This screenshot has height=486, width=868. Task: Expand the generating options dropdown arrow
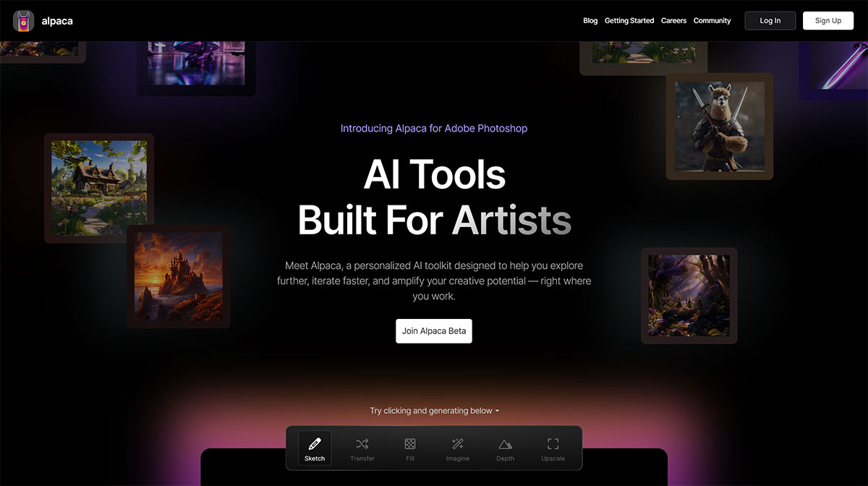click(498, 410)
